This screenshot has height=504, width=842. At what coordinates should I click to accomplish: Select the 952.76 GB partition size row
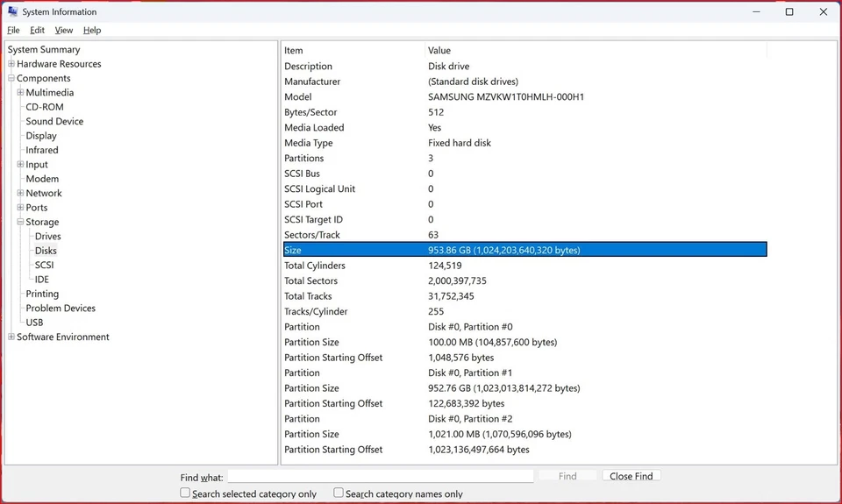(524, 388)
